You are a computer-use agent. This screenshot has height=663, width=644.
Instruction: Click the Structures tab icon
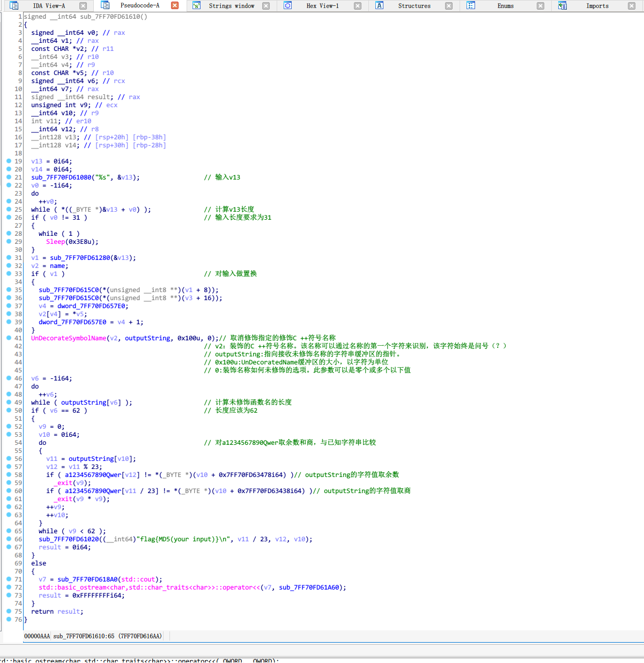tap(379, 5)
